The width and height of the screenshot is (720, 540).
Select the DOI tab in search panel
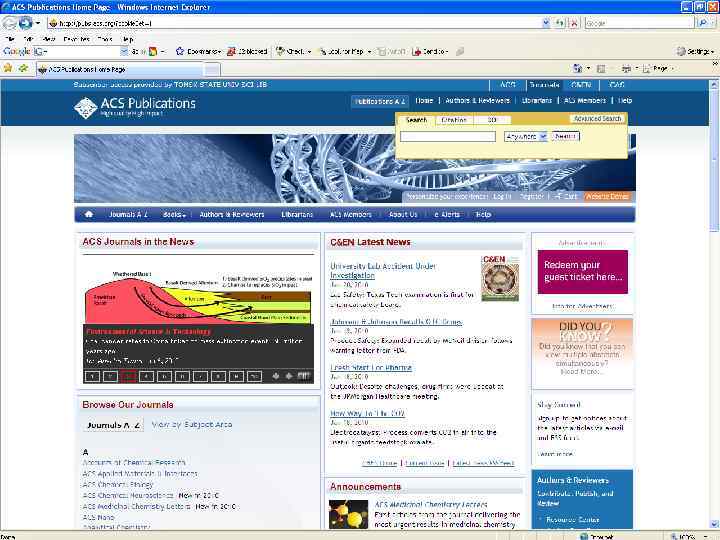pos(492,120)
